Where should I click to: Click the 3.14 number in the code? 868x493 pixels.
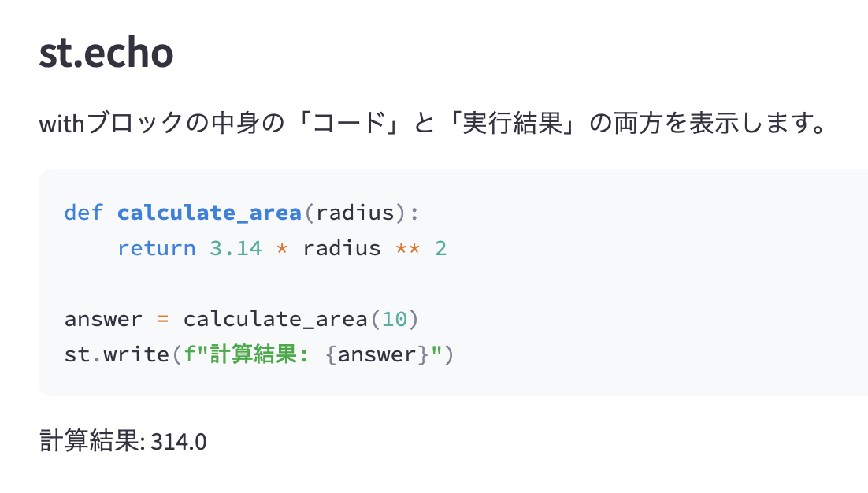click(x=235, y=248)
